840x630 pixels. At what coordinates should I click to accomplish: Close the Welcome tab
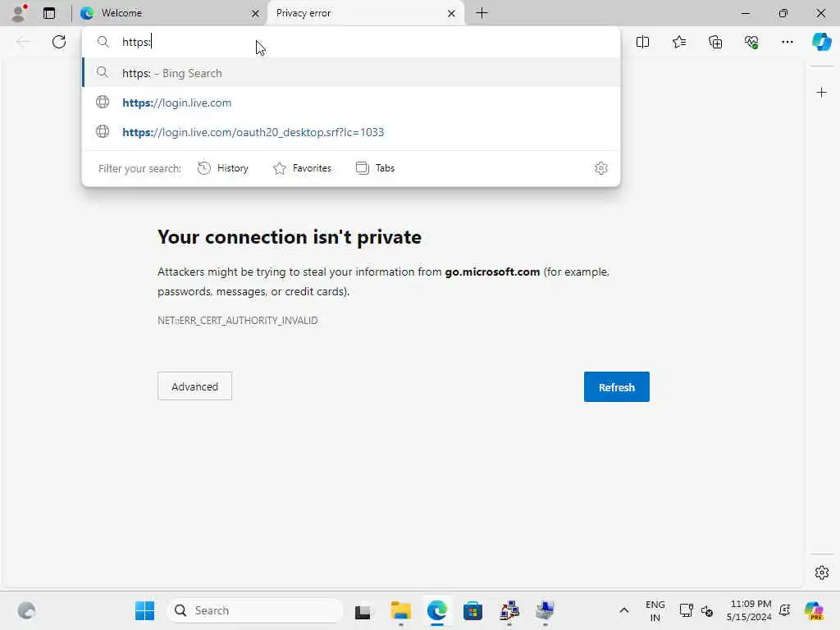tap(256, 13)
